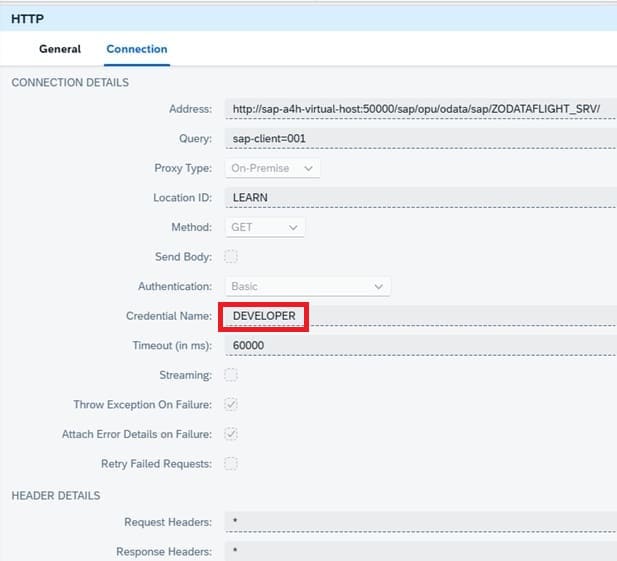This screenshot has height=561, width=617.
Task: Click the Response Headers input field
Action: click(x=420, y=551)
